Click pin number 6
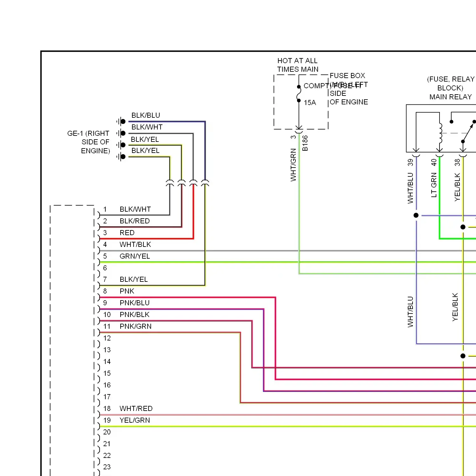476x476 pixels. click(105, 268)
